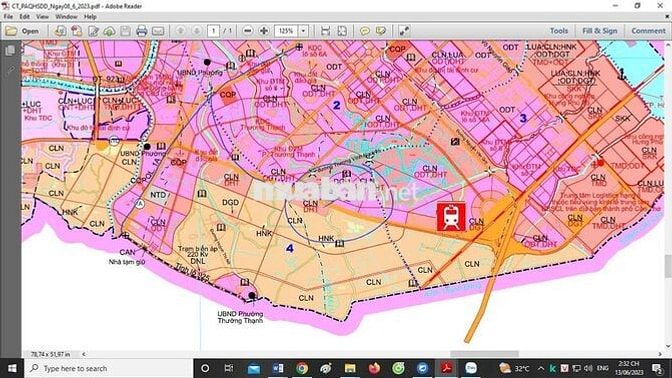Switch to Read Mode expand icon

(x=404, y=31)
